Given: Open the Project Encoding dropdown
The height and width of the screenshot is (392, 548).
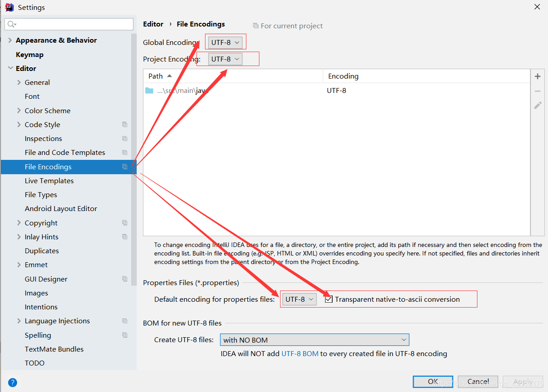Looking at the screenshot, I should pos(225,59).
